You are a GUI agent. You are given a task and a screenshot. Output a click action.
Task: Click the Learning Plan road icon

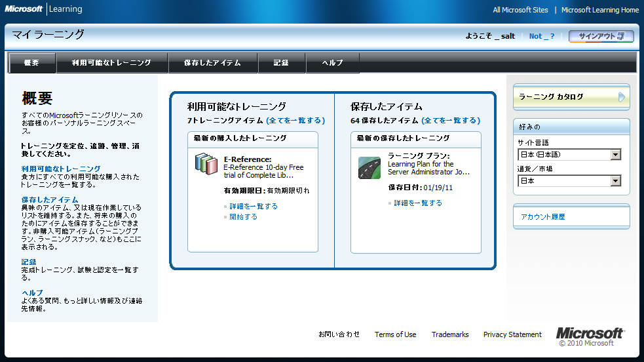(369, 168)
